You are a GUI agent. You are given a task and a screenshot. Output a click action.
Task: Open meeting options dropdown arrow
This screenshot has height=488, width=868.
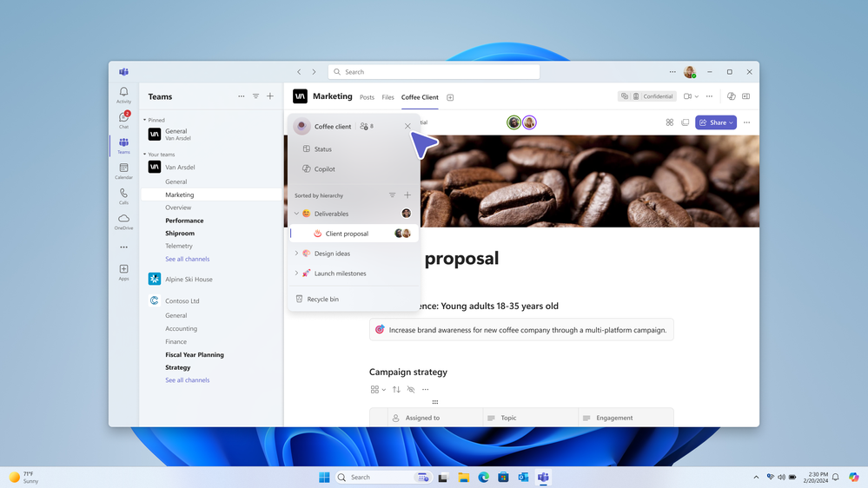coord(696,96)
